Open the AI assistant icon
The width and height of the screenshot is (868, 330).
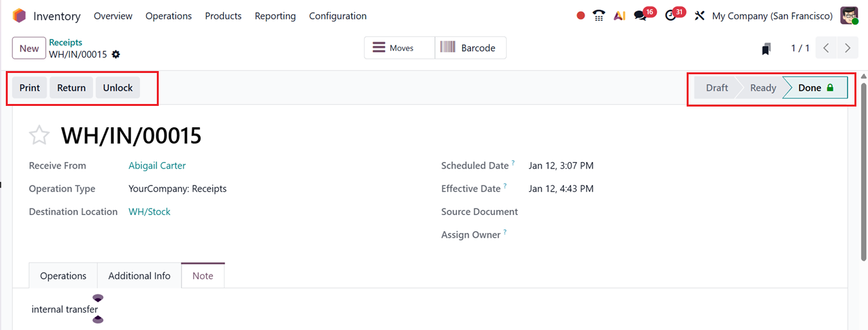click(620, 15)
